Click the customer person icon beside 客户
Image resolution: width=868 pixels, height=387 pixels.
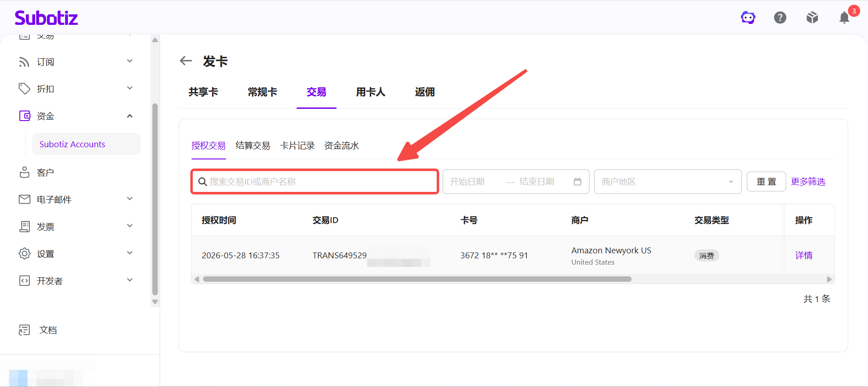[24, 173]
